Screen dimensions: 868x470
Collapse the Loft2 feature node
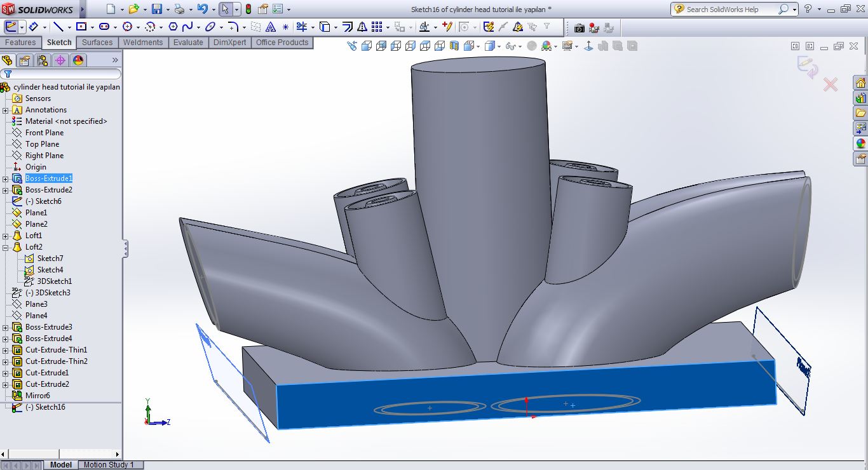pos(6,247)
